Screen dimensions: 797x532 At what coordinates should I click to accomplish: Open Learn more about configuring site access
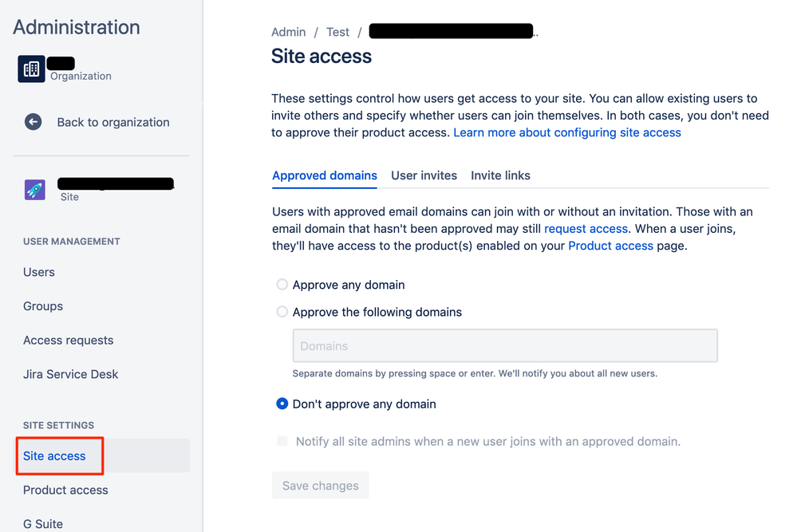567,132
